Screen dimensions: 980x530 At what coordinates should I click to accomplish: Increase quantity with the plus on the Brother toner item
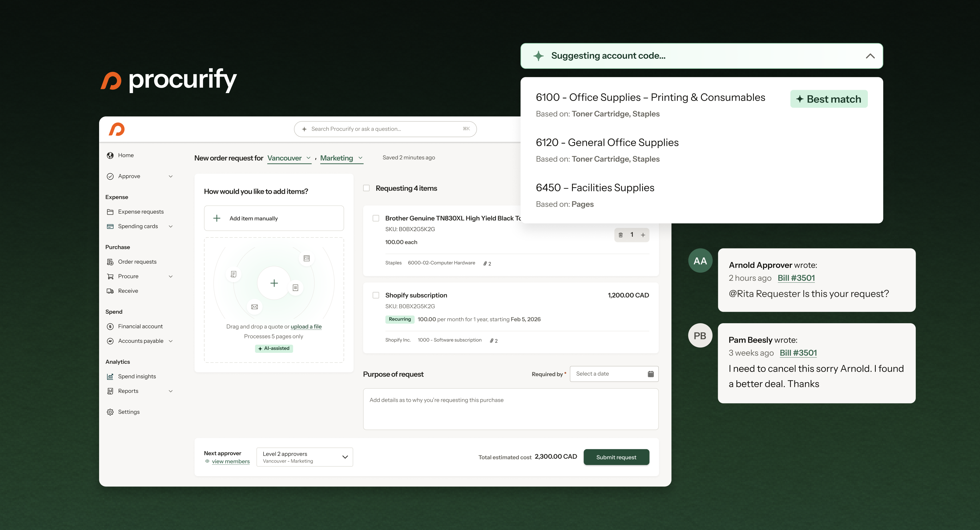[643, 235]
